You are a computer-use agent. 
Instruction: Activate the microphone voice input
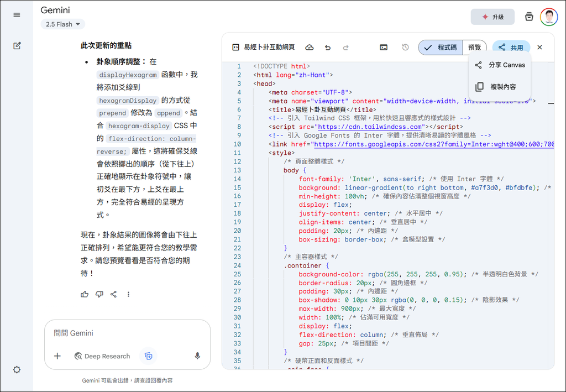[197, 356]
